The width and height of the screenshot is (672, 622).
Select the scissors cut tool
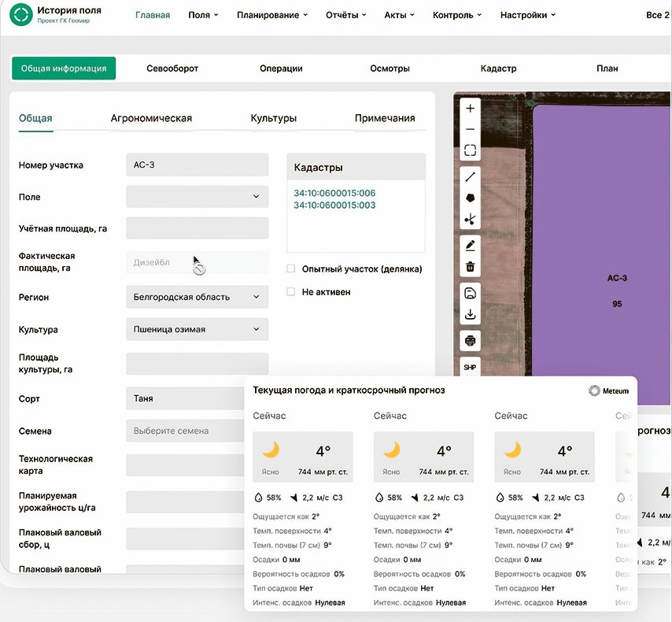tap(470, 219)
